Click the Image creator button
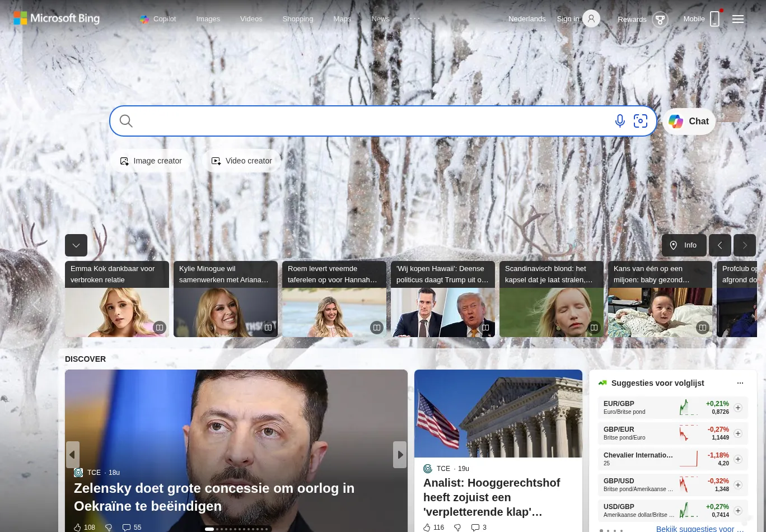Image resolution: width=766 pixels, height=532 pixels. pyautogui.click(x=151, y=161)
